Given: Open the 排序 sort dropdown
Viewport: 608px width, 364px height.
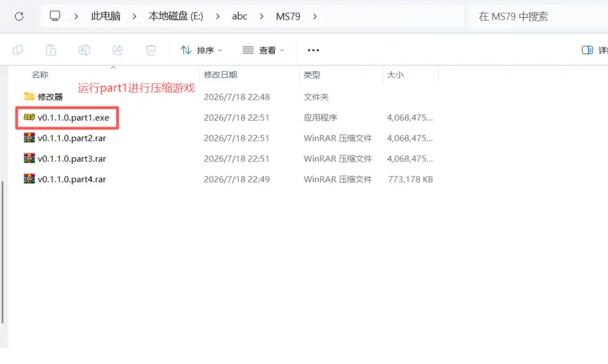Looking at the screenshot, I should click(x=201, y=50).
